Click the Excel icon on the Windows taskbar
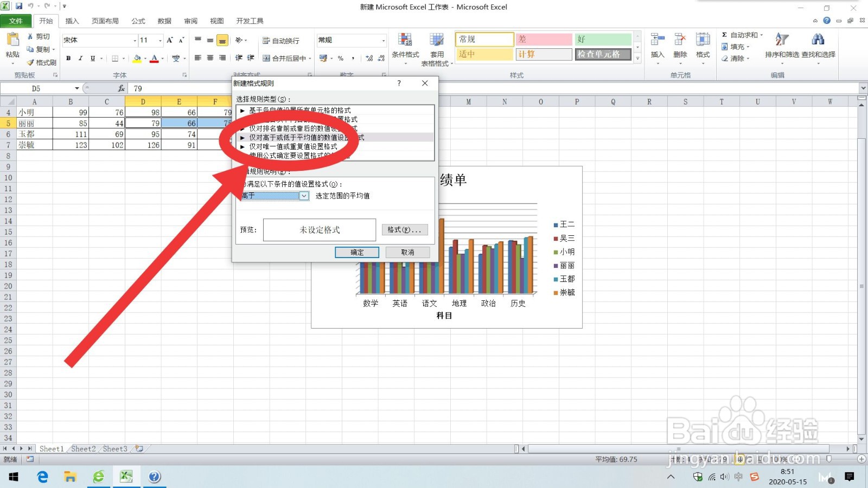Image resolution: width=868 pixels, height=488 pixels. point(126,477)
